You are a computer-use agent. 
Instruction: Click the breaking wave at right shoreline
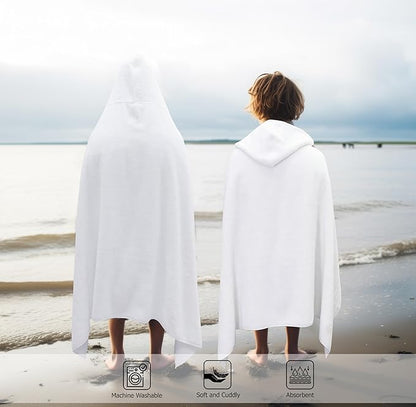[377, 252]
